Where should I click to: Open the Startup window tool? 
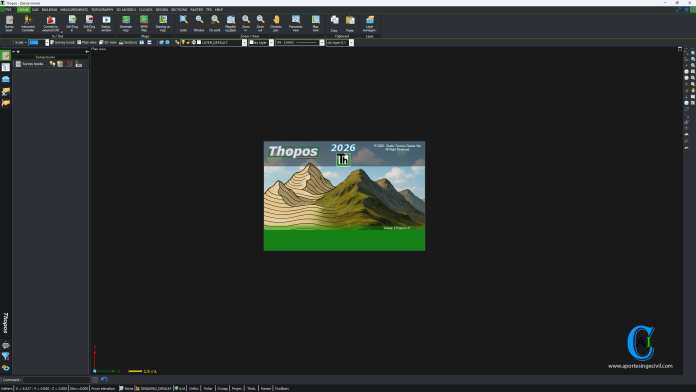pos(106,23)
